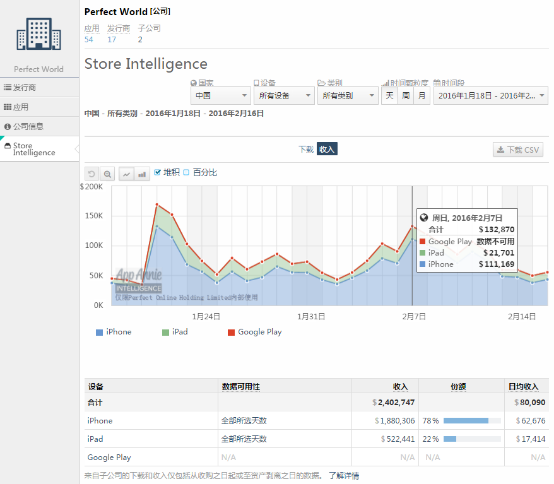Click the 公司信息 info icon in sidebar
This screenshot has width=554, height=484.
(x=7, y=126)
